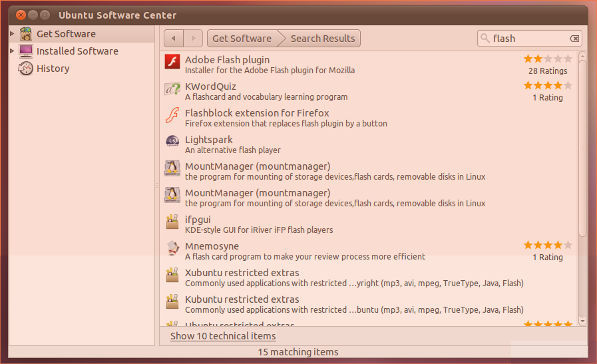Select the ifpgui entry
The height and width of the screenshot is (364, 597).
tap(369, 224)
